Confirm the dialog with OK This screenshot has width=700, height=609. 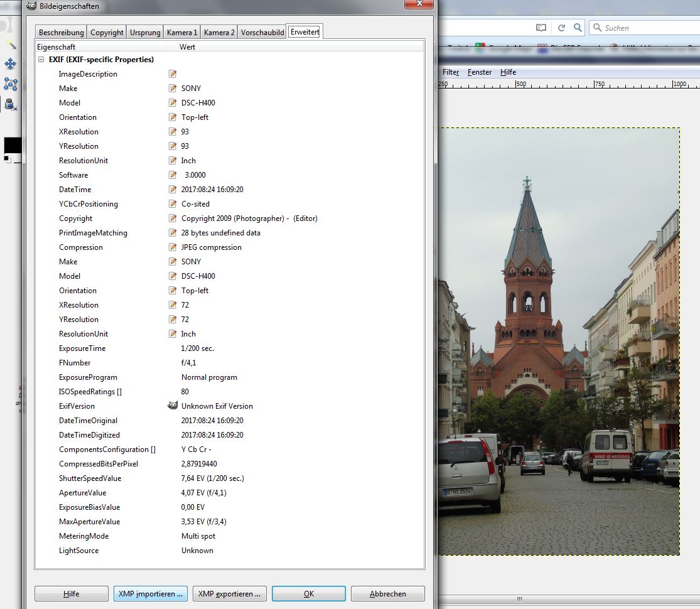308,593
